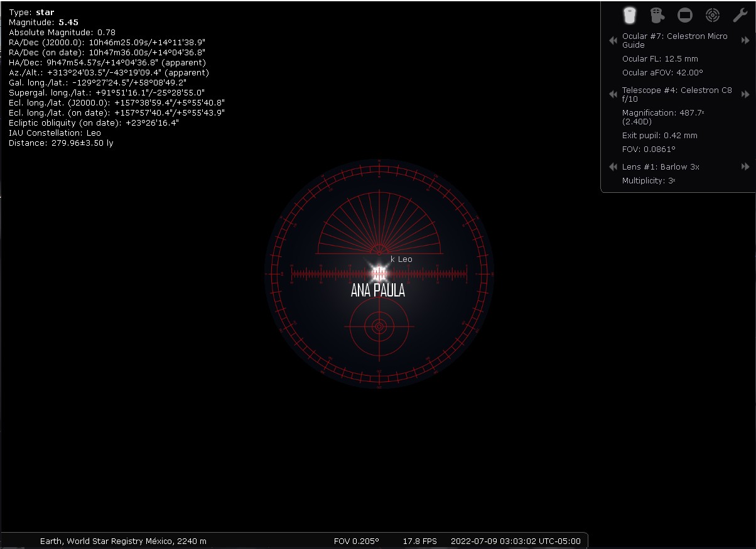This screenshot has width=756, height=549.
Task: Click the 'Ocular #7: Celestron Micro Guide' label
Action: tap(675, 41)
